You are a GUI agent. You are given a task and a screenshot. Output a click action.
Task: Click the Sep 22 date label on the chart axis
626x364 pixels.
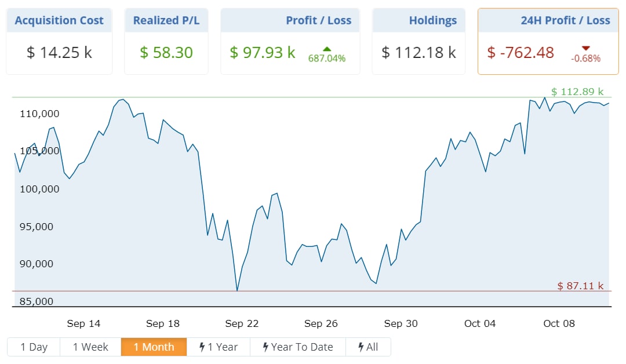(x=242, y=323)
